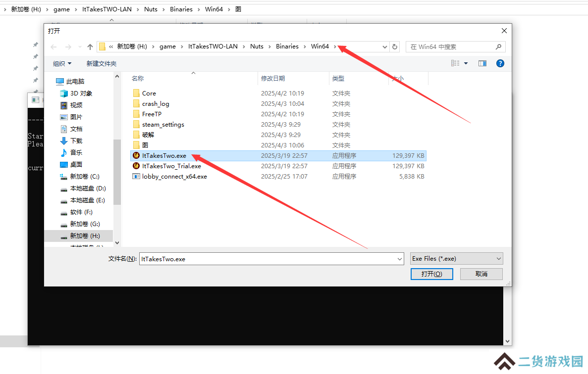Click game in the dialog address breadcrumb
This screenshot has height=374, width=588.
[x=167, y=47]
